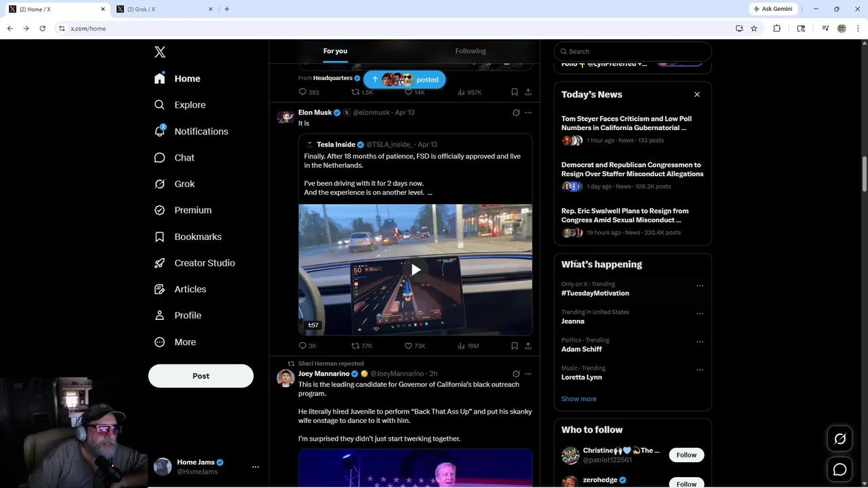Open Loretta Lynn trending topic
This screenshot has width=868, height=488.
click(582, 377)
